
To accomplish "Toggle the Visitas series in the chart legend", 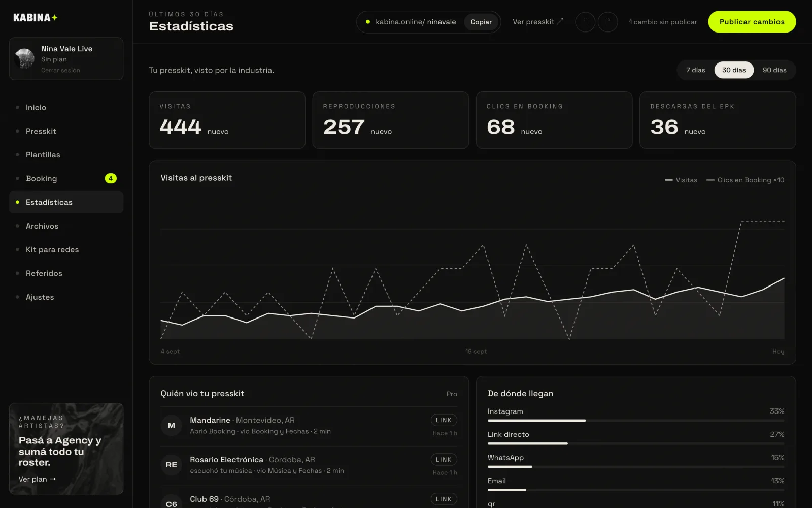I will tap(681, 180).
